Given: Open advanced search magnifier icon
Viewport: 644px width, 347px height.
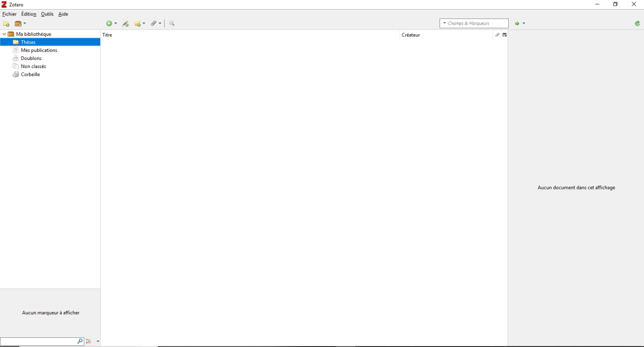Looking at the screenshot, I should coord(172,24).
